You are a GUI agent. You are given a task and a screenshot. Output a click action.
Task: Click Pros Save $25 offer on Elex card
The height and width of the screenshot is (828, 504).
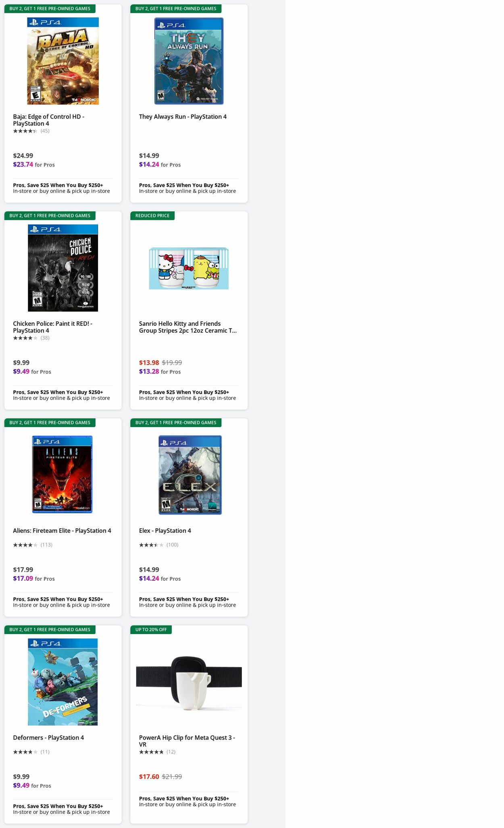[x=187, y=602]
